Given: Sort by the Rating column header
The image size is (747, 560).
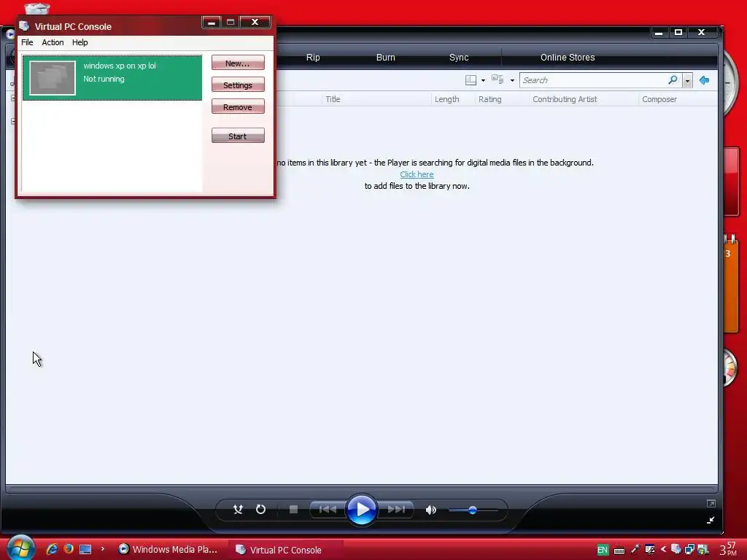Looking at the screenshot, I should pyautogui.click(x=489, y=99).
